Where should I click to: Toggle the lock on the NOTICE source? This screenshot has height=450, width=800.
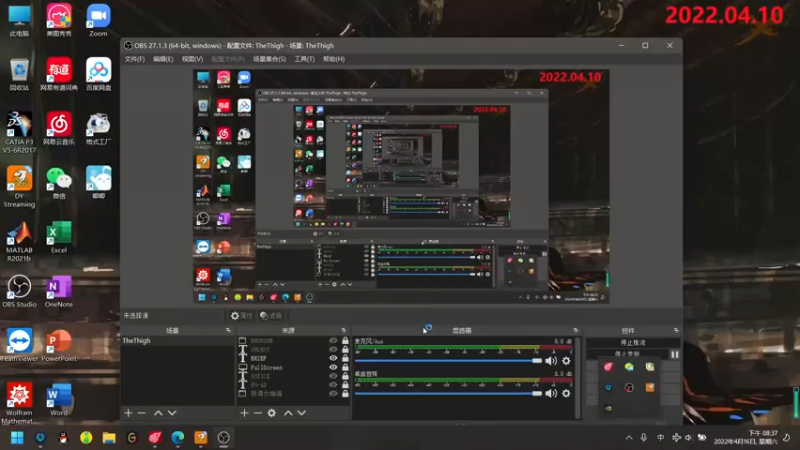[345, 376]
